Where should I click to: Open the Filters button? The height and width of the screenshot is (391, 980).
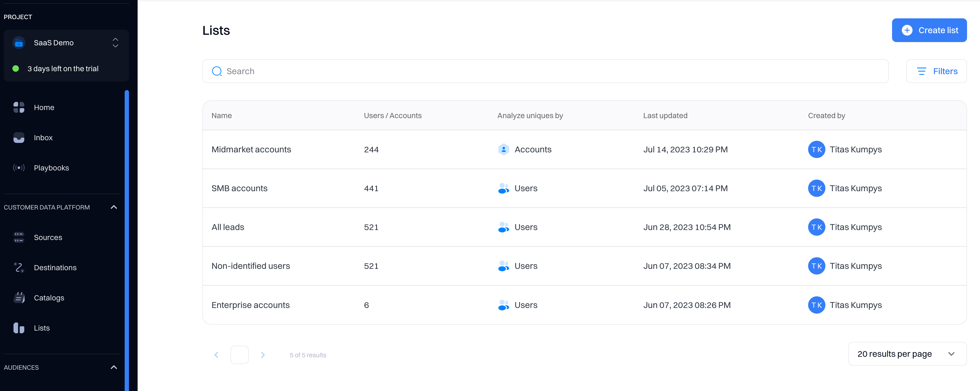(936, 71)
